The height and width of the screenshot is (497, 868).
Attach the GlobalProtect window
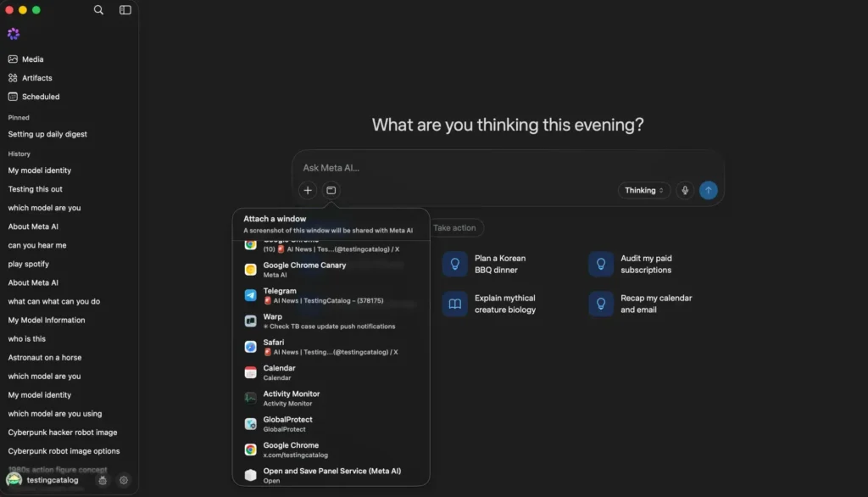331,424
